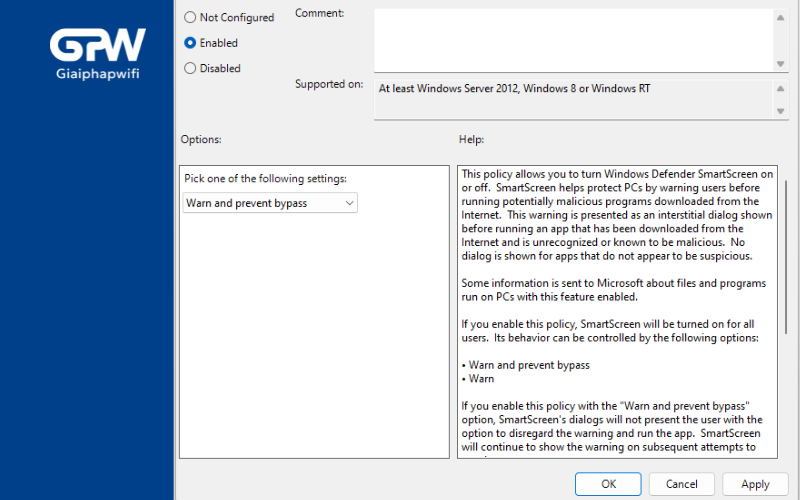Click the Cancel button
Screen dimensions: 800x500
[682, 484]
